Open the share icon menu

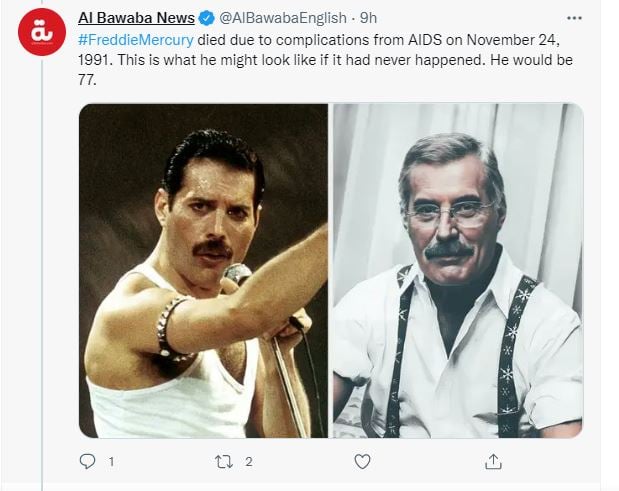pos(493,461)
